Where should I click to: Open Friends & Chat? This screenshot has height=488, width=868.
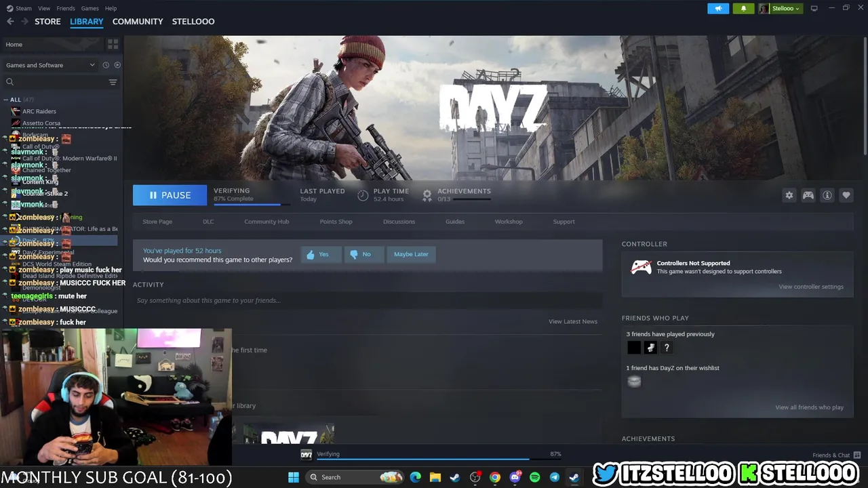point(836,455)
